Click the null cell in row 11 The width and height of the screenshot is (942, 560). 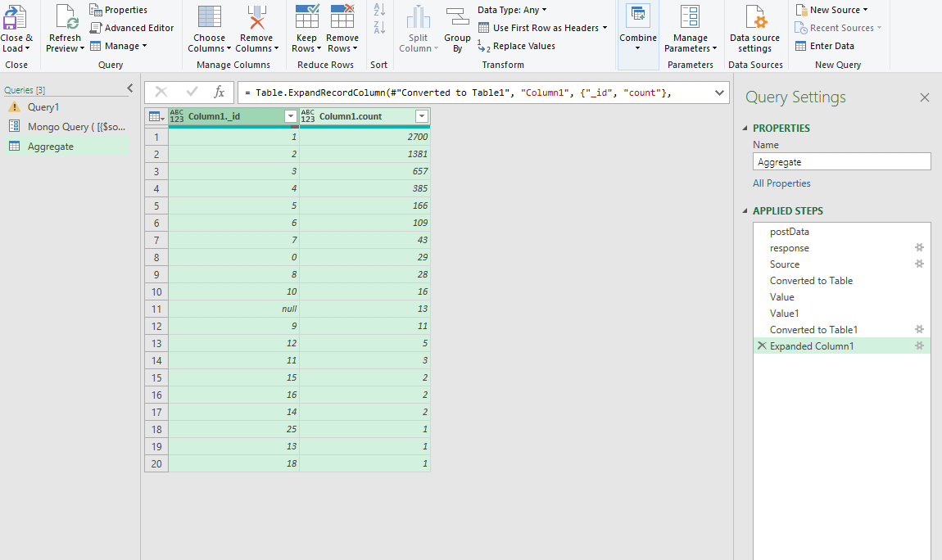(x=233, y=309)
